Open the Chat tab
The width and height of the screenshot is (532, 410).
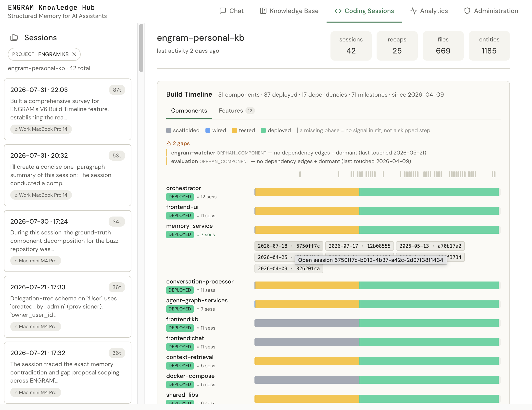click(x=231, y=11)
